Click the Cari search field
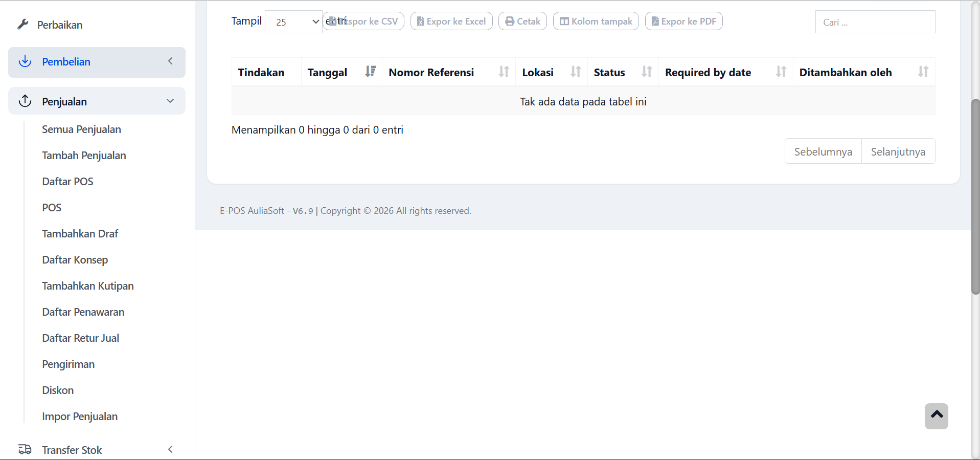The image size is (980, 460). pos(875,22)
